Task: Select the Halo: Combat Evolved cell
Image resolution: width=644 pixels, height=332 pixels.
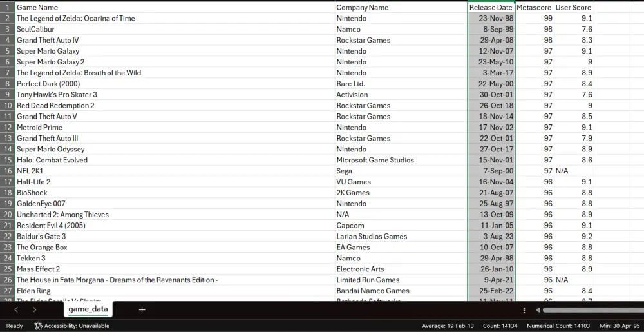Action: [x=175, y=161]
